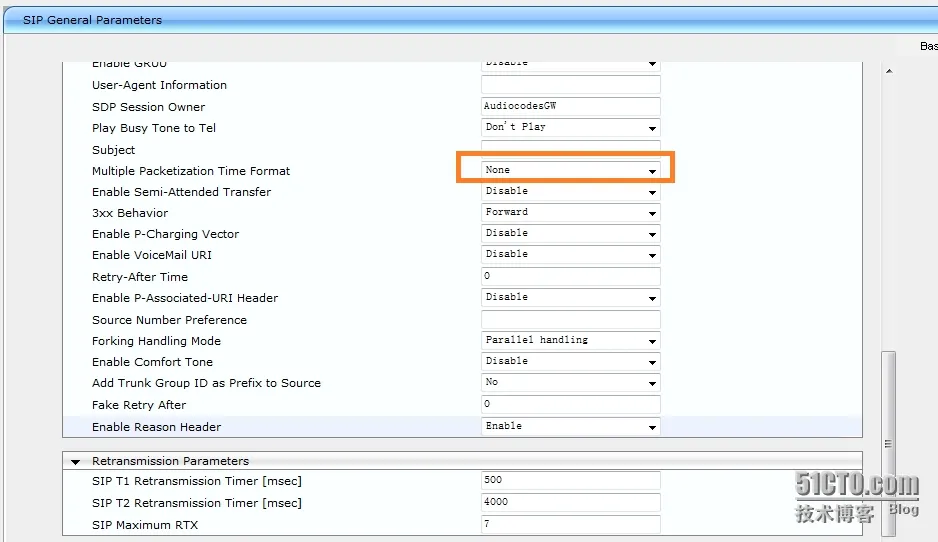Click the Enable Comfort Tone label
Viewport: 938px width, 542px height.
[x=152, y=362]
